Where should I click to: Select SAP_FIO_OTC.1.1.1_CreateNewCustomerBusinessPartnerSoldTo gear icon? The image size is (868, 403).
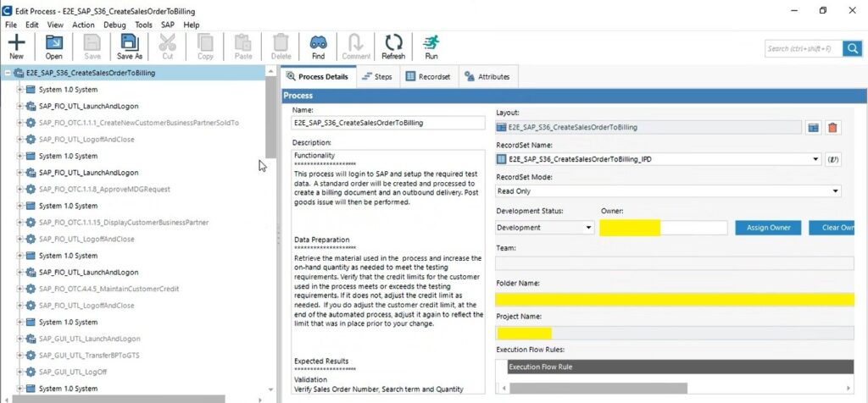pos(31,123)
